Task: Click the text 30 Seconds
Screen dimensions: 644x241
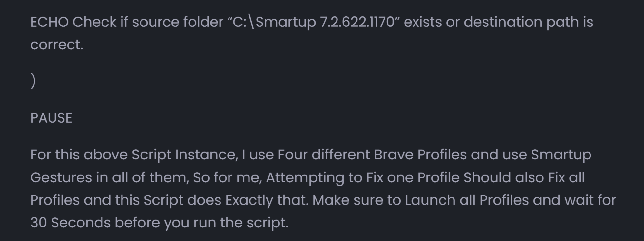Action: pos(70,223)
